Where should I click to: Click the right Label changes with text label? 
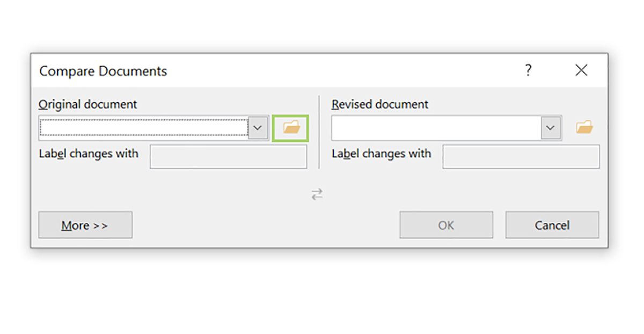click(382, 154)
